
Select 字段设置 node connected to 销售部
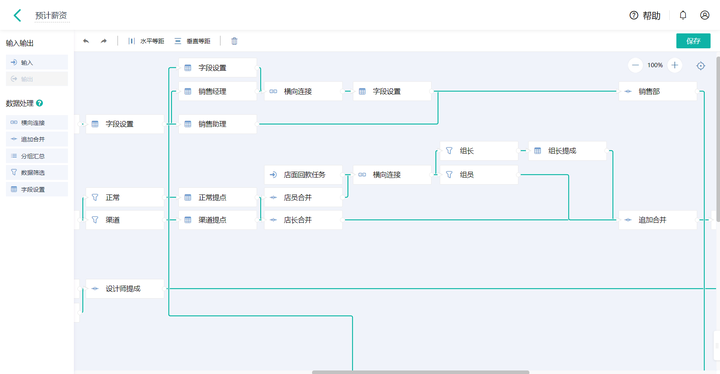392,91
